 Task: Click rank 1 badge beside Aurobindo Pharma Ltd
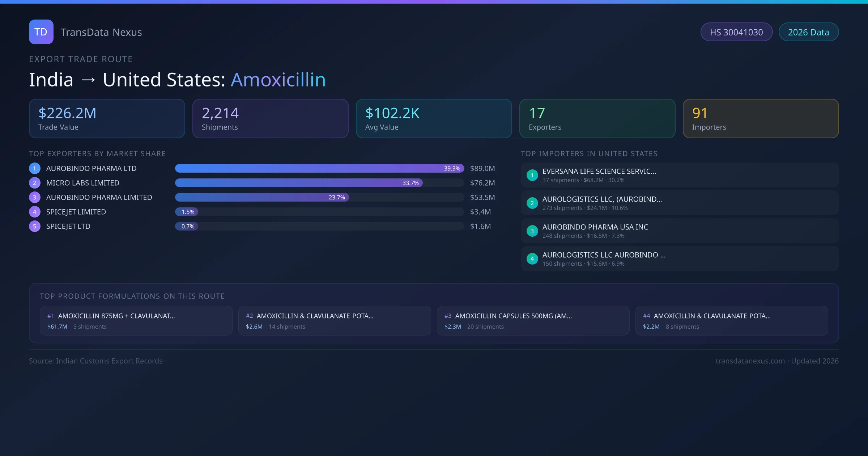tap(35, 168)
